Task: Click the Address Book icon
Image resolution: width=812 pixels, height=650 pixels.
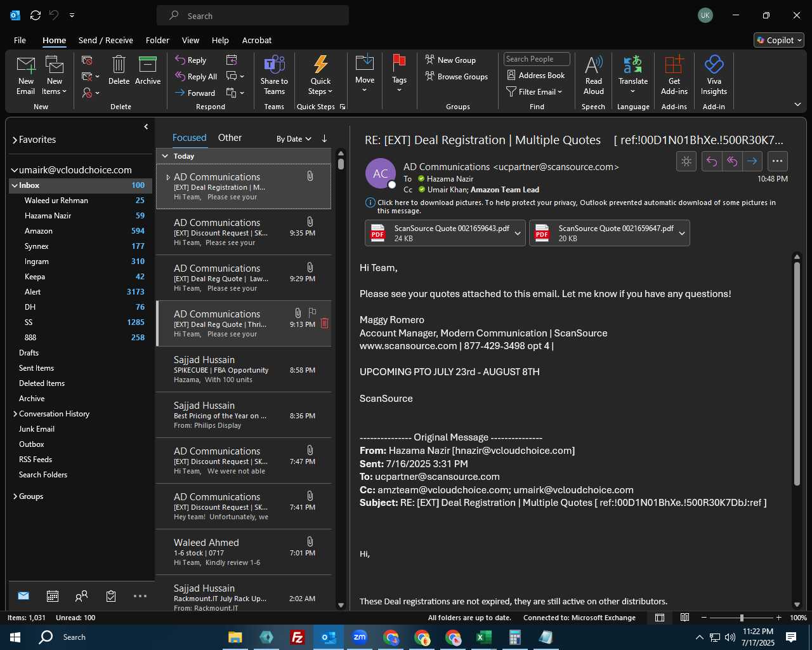Action: pos(511,75)
